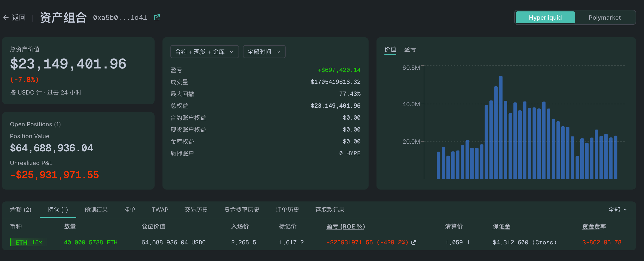Click margin value $4,312,600 (Cross)

point(525,242)
